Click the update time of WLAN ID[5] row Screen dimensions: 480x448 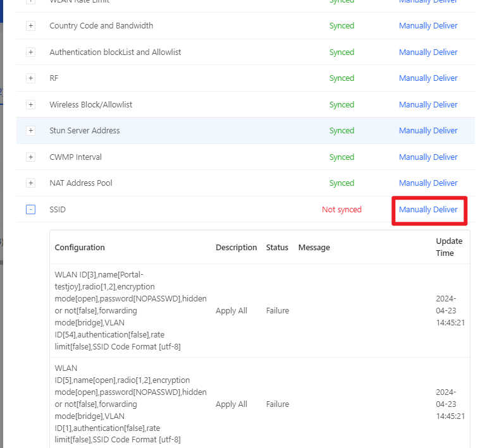(x=450, y=404)
